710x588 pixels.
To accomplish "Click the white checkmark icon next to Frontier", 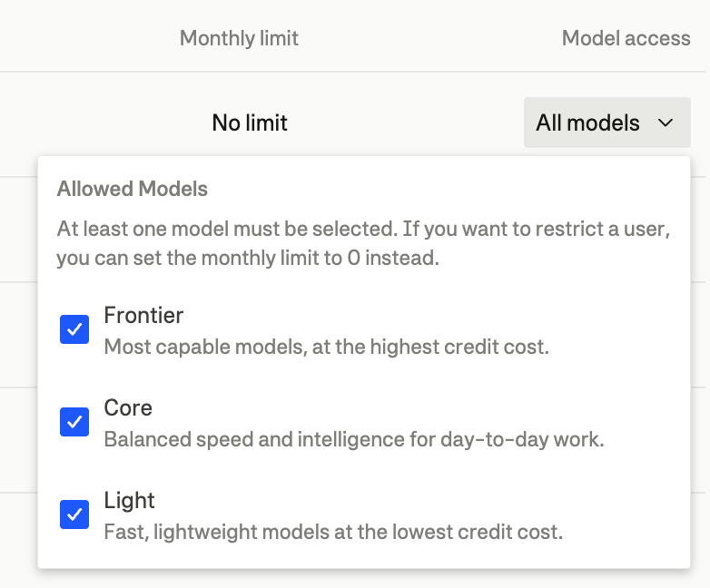I will point(74,329).
